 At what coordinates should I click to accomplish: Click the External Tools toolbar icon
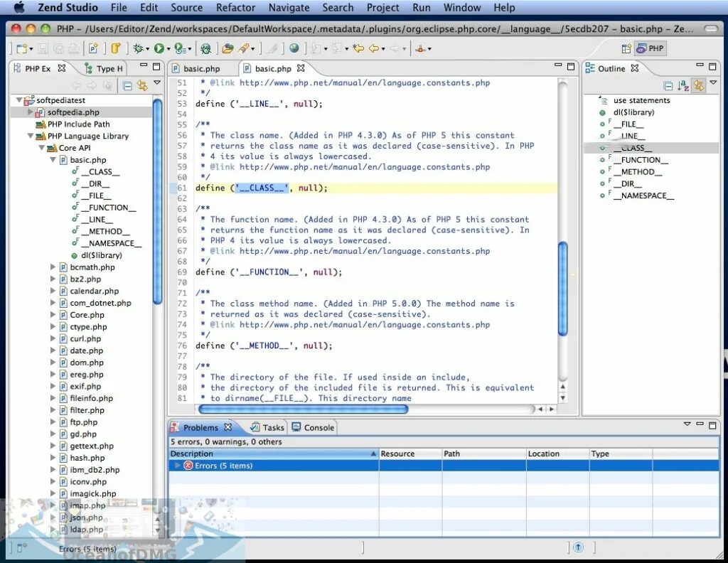[x=421, y=48]
